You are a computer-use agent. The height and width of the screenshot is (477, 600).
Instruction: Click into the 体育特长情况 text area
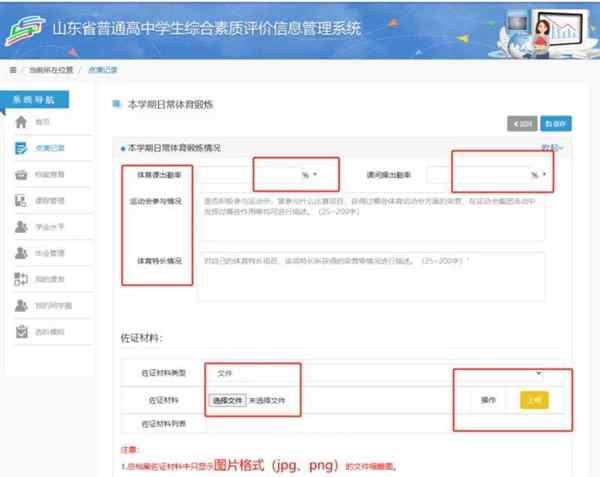(371, 276)
